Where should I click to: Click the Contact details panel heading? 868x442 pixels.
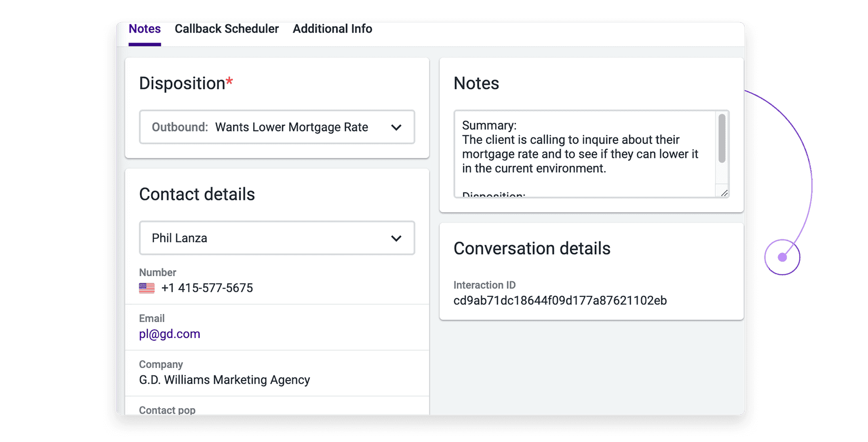coord(197,194)
